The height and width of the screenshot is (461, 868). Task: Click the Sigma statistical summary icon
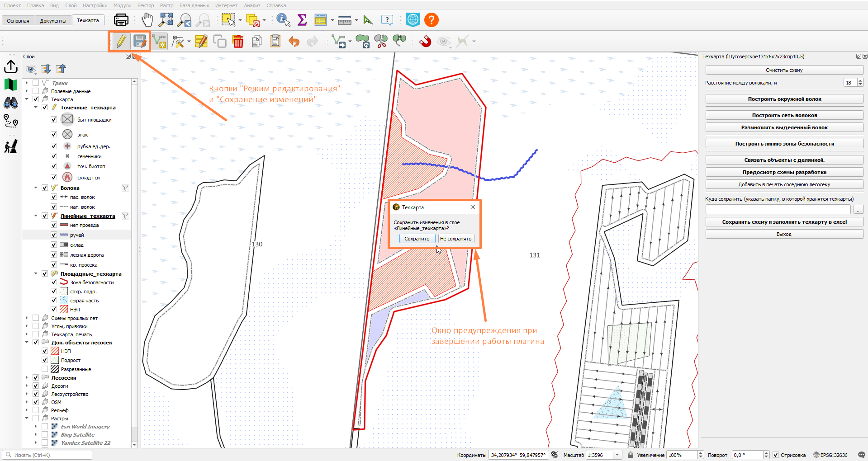[302, 20]
